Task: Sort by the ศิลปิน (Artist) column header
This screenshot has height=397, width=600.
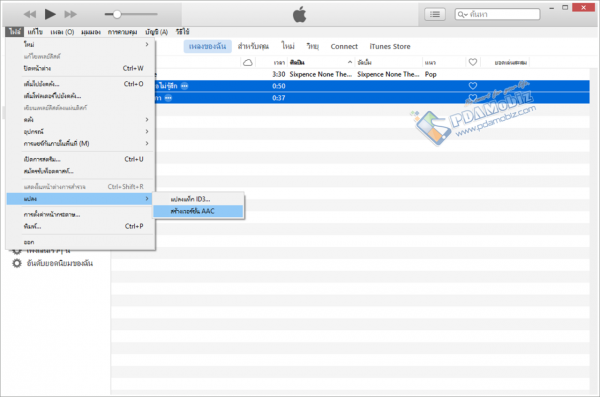Action: pyautogui.click(x=297, y=62)
